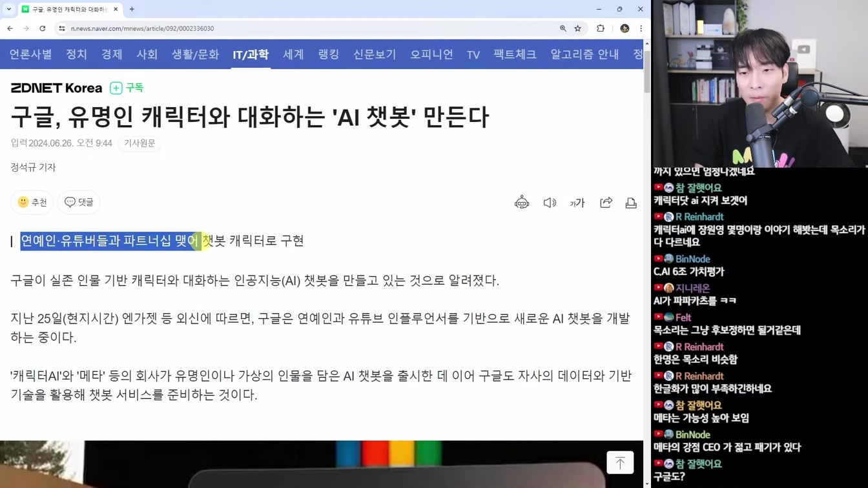Open the Chrome profile avatar

tap(625, 28)
